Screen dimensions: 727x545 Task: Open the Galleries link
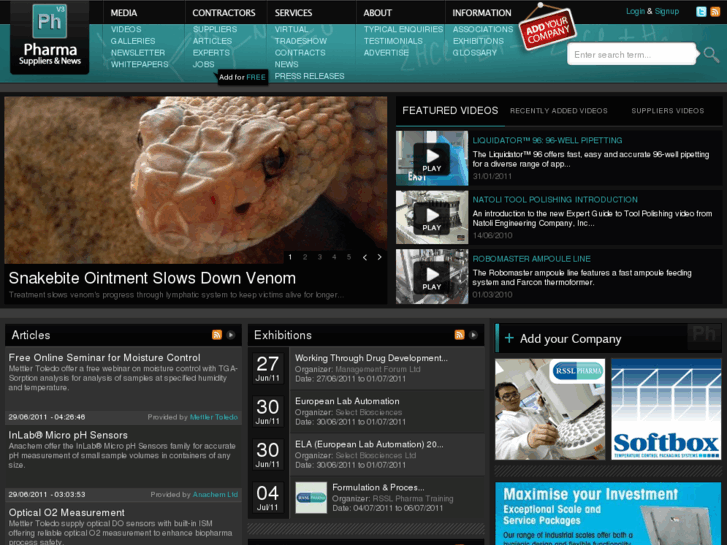[x=133, y=41]
